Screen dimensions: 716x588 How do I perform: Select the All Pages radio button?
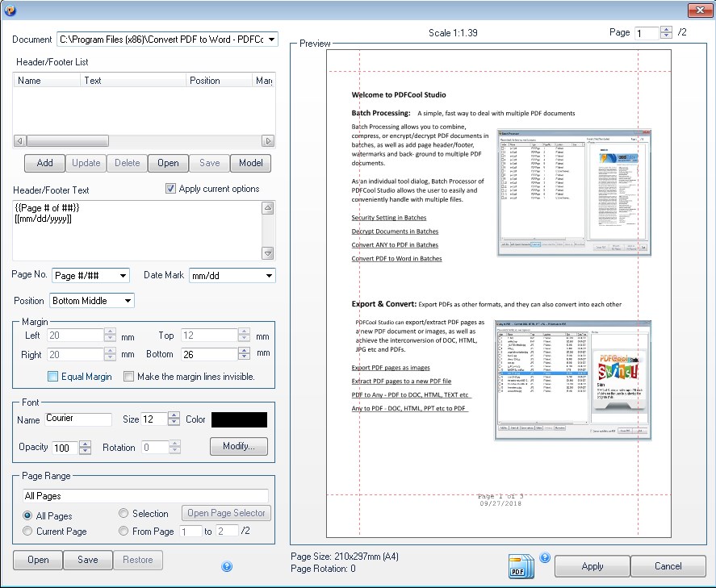(x=27, y=515)
